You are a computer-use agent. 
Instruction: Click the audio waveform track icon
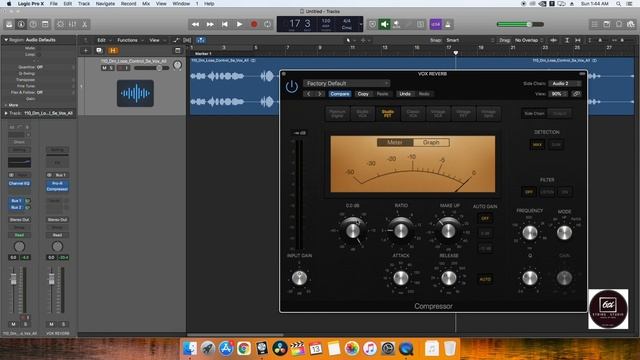tap(135, 93)
